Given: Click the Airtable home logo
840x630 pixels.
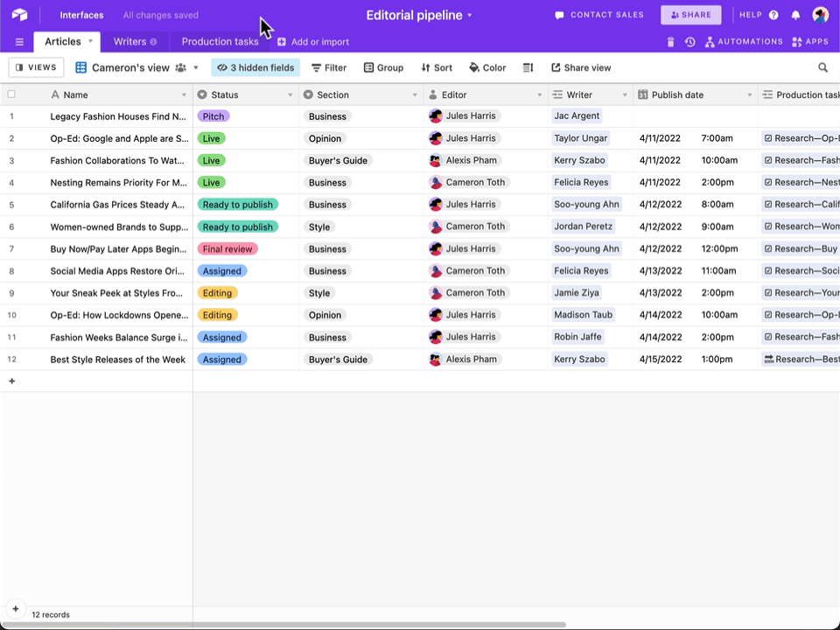Looking at the screenshot, I should point(20,15).
